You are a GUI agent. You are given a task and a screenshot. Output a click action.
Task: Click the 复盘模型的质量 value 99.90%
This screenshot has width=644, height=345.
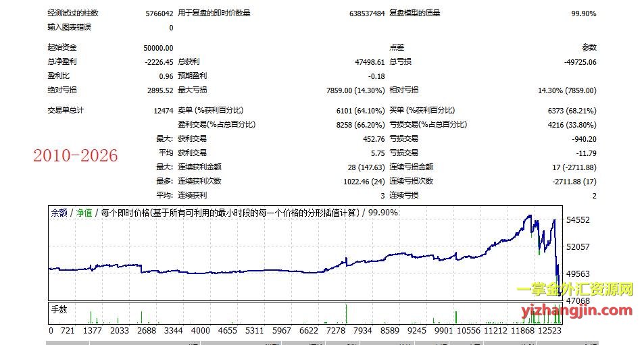coord(583,14)
